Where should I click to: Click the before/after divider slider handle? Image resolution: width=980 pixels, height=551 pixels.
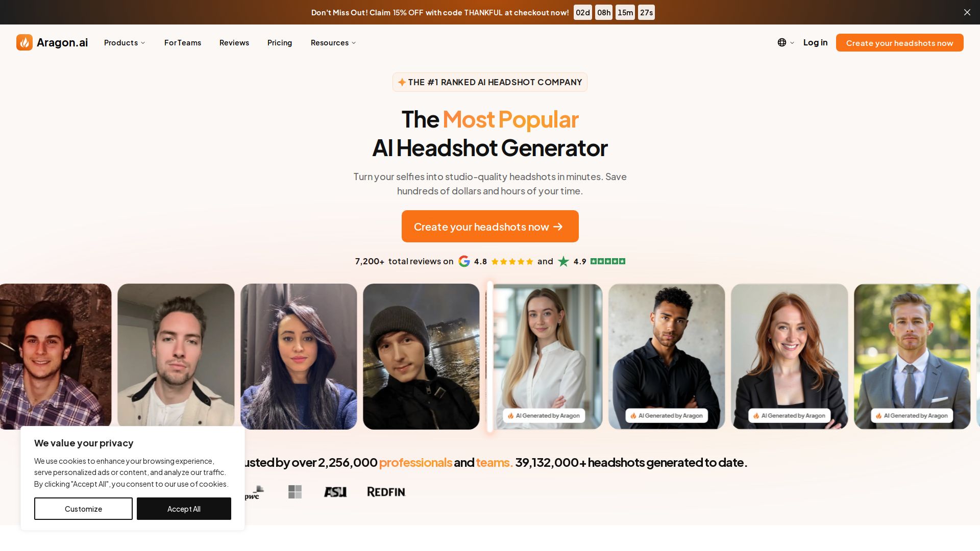490,357
